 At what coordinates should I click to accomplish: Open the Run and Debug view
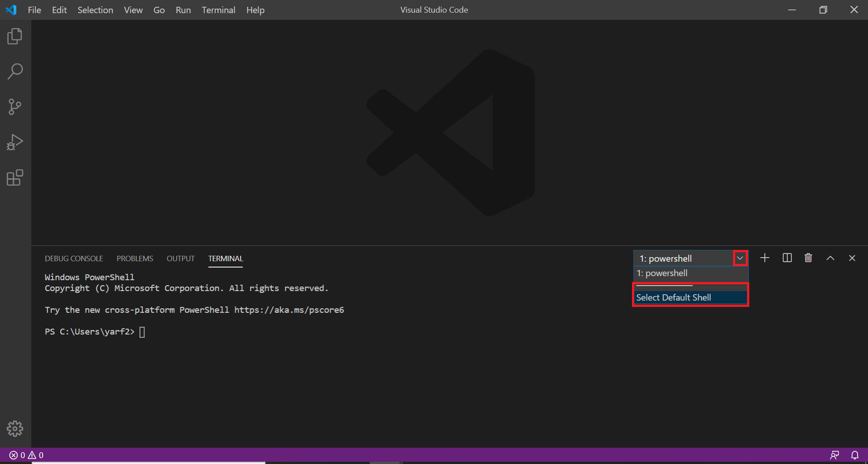pos(15,142)
